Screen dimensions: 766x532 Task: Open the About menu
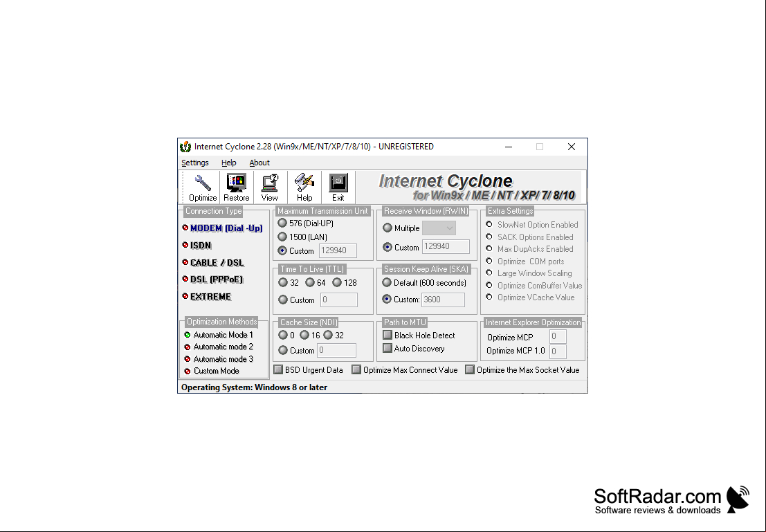point(259,163)
